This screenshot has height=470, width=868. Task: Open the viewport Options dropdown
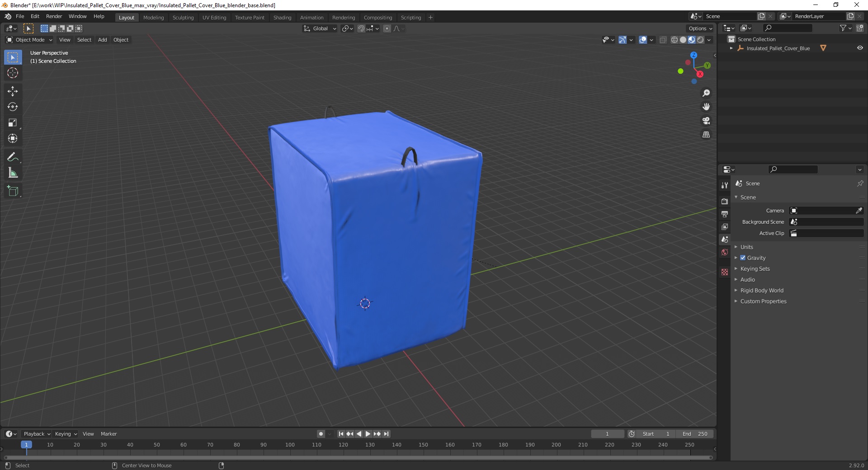pyautogui.click(x=700, y=28)
